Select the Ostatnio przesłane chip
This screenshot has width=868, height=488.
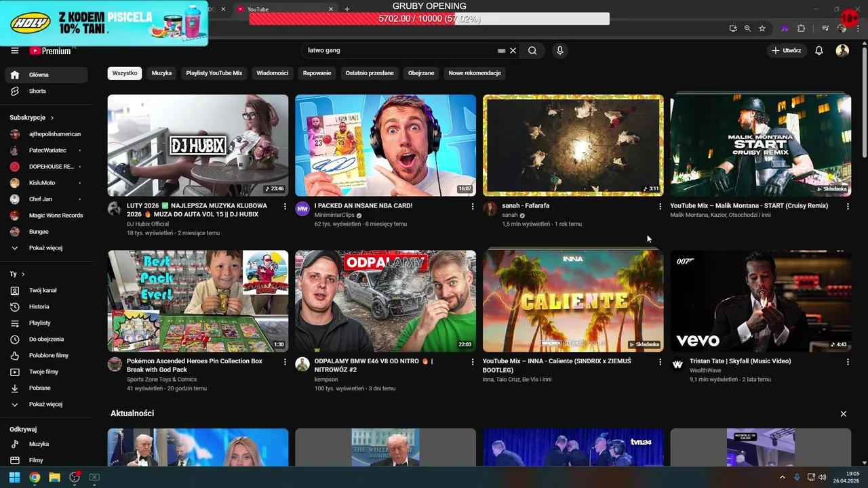point(370,73)
